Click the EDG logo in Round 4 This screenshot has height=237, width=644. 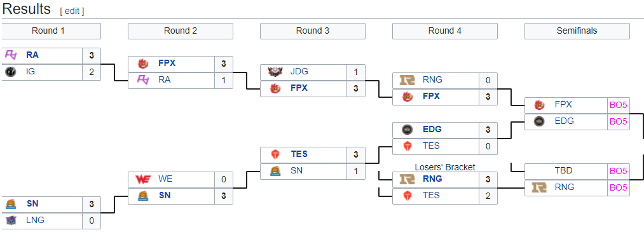click(x=407, y=130)
